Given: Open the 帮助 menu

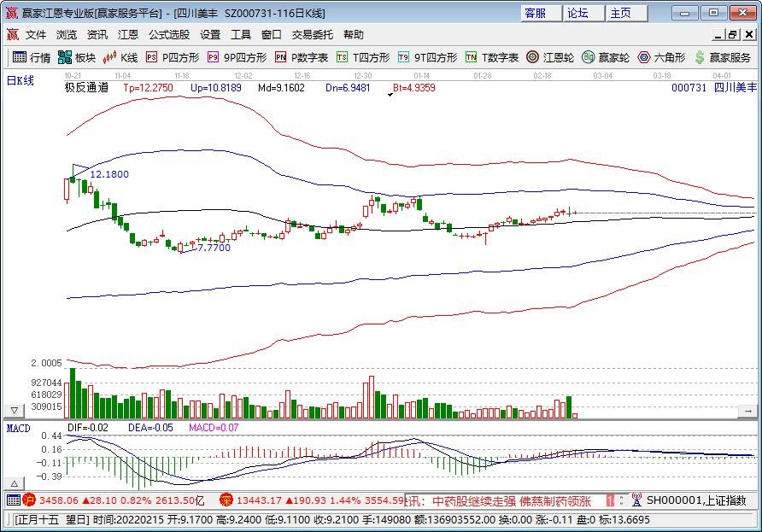Looking at the screenshot, I should pyautogui.click(x=354, y=34).
